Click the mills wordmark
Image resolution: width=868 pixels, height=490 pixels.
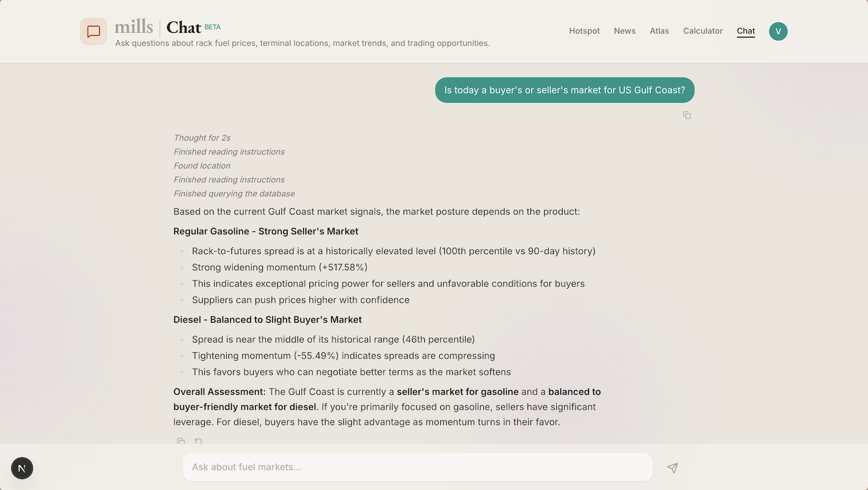[x=134, y=26]
